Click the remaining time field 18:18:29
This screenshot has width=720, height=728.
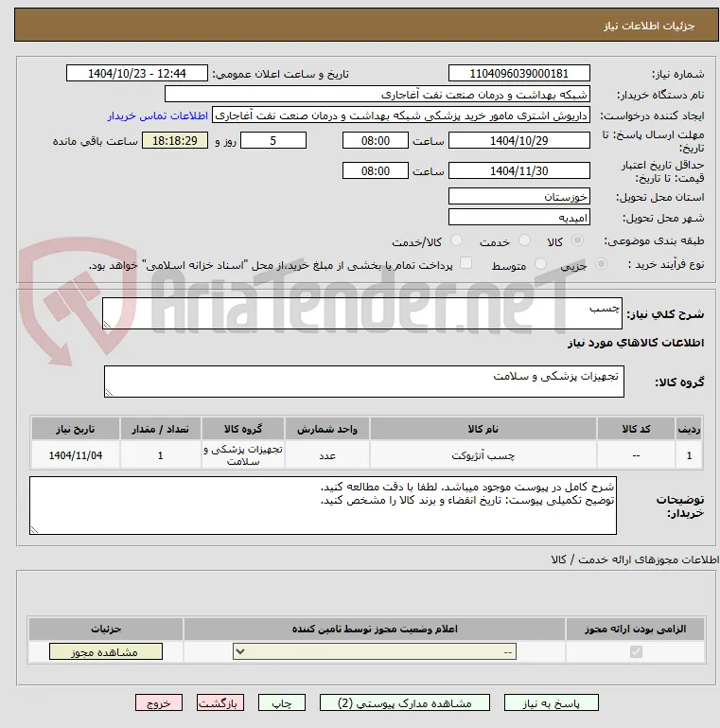[175, 141]
